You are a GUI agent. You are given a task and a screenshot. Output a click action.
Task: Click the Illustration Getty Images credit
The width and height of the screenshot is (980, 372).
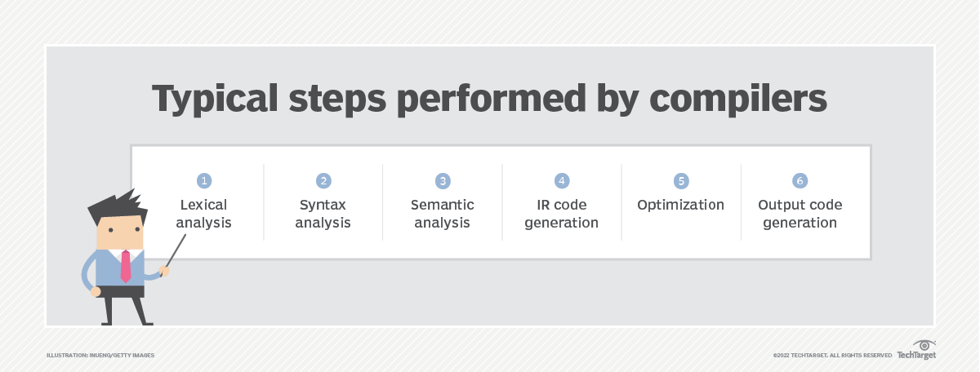pyautogui.click(x=100, y=355)
